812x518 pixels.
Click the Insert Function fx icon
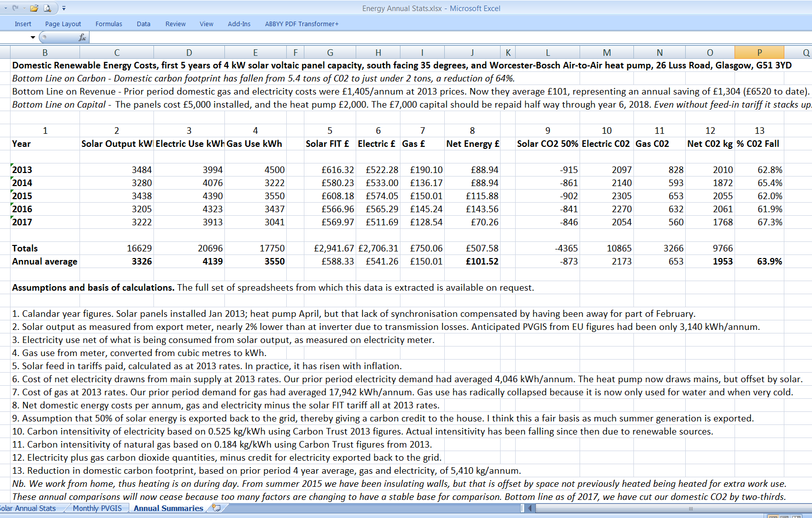pyautogui.click(x=83, y=37)
